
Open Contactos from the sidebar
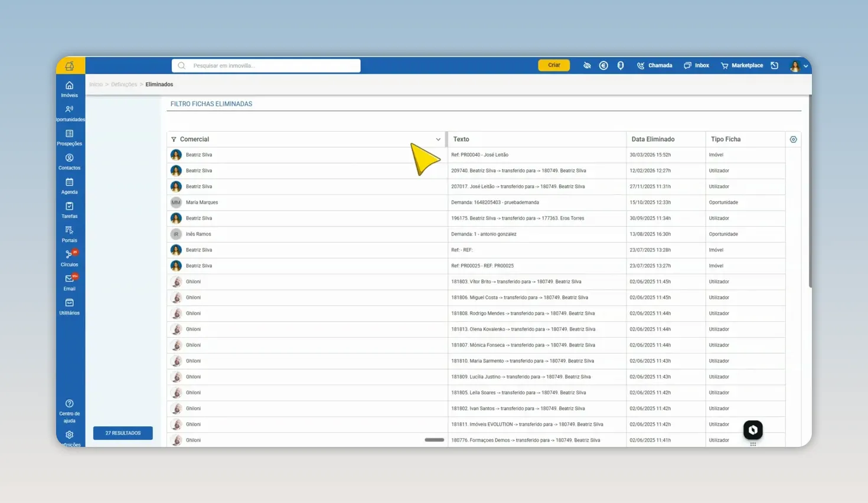[x=69, y=162]
